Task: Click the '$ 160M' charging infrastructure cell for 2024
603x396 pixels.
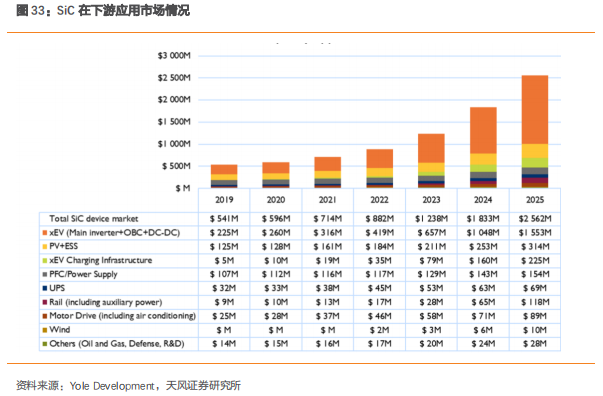Action: click(483, 261)
